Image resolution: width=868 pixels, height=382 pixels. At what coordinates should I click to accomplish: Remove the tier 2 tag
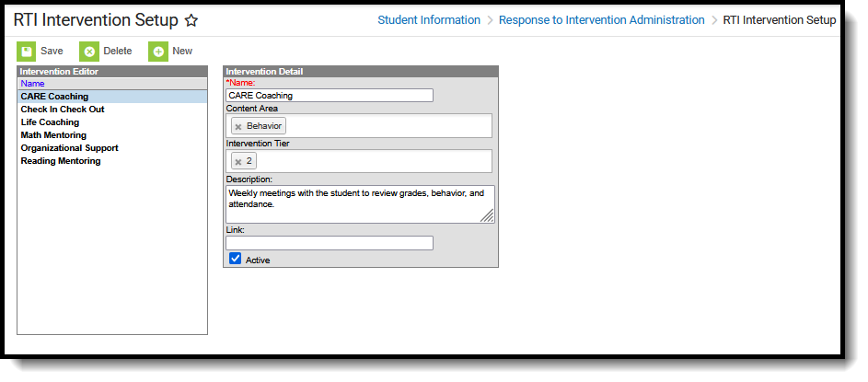[238, 161]
